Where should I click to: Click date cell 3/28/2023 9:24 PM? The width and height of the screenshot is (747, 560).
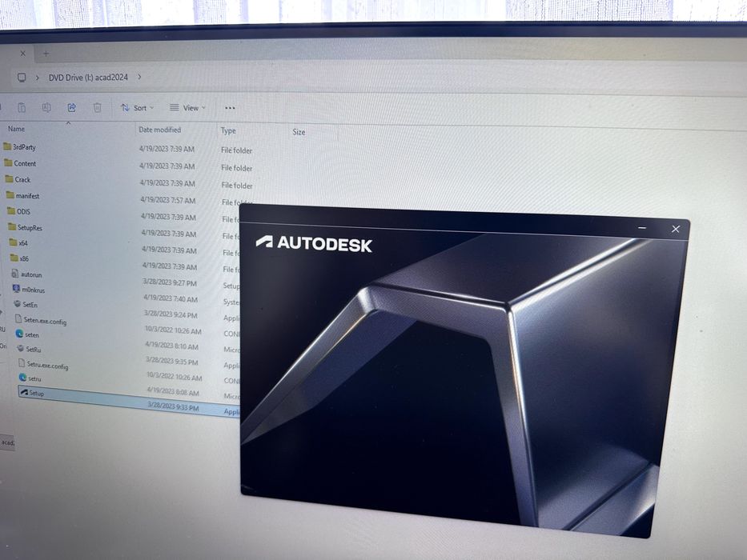click(171, 314)
